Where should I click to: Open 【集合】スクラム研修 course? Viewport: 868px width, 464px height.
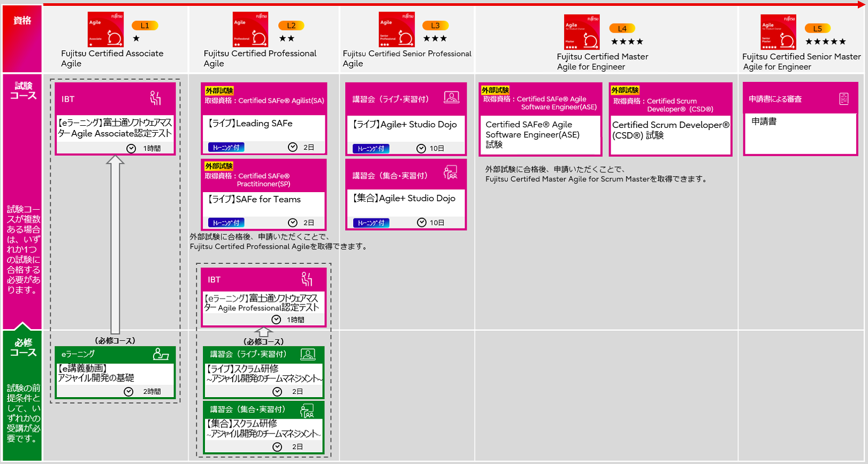[x=264, y=429]
